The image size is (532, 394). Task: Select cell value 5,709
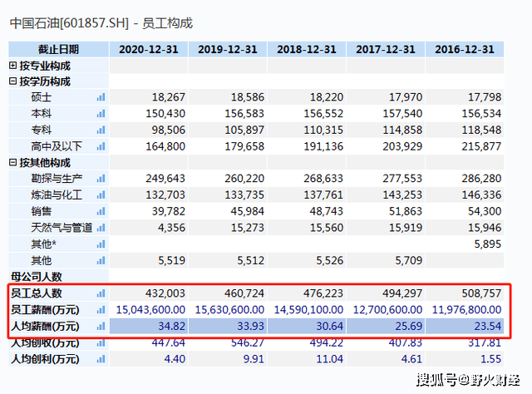click(408, 261)
